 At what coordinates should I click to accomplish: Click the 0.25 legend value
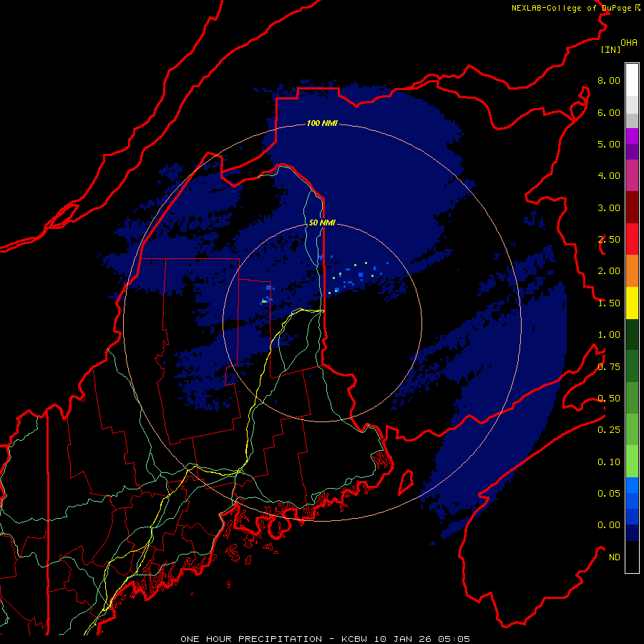pyautogui.click(x=609, y=430)
